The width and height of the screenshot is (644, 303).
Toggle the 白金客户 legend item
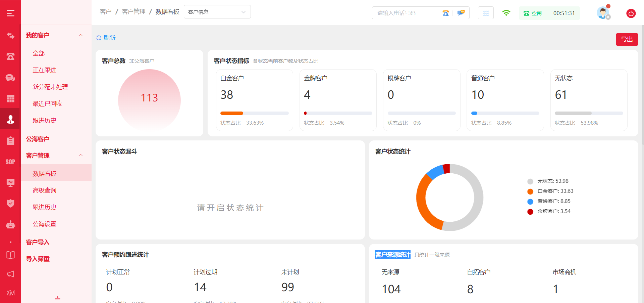(x=550, y=191)
